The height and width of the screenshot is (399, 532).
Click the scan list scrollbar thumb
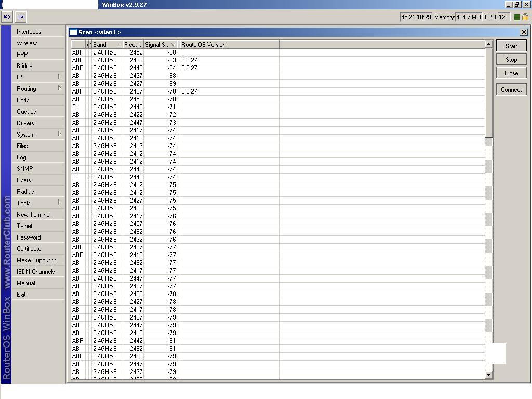(488, 93)
